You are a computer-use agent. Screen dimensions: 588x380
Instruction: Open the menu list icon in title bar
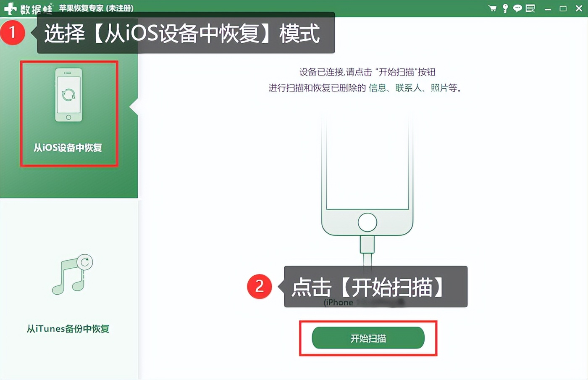coord(530,8)
